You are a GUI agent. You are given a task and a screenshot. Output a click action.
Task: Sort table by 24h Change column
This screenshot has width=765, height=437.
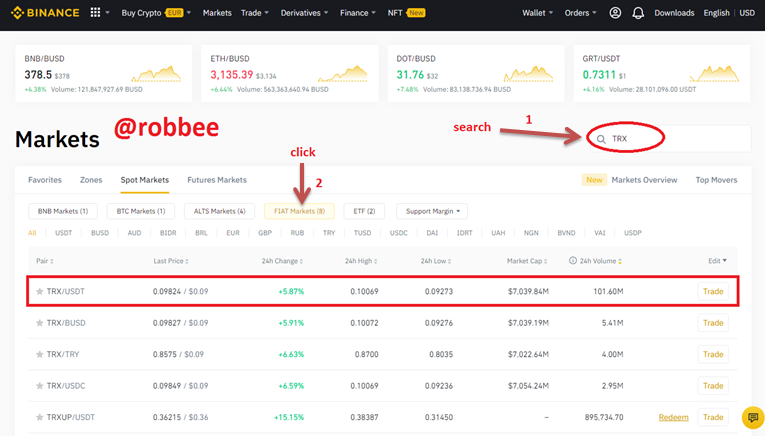click(282, 261)
